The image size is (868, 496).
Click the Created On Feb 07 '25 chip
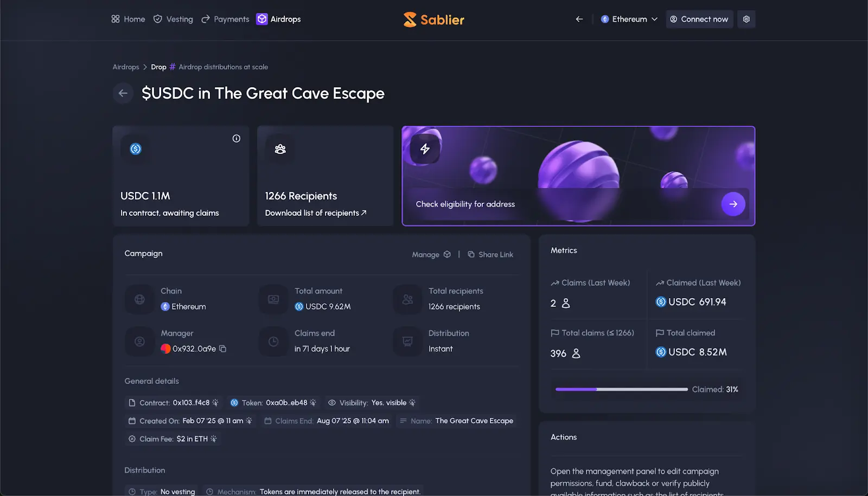190,421
